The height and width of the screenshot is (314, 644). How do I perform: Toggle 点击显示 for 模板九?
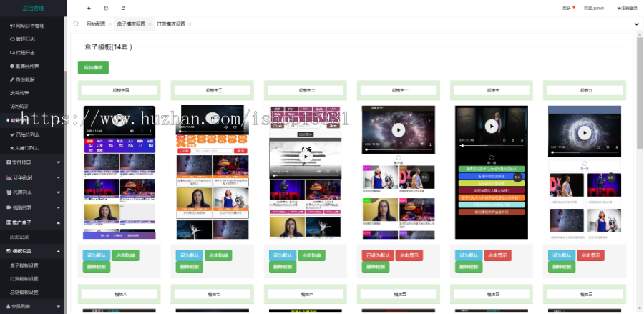[x=590, y=255]
